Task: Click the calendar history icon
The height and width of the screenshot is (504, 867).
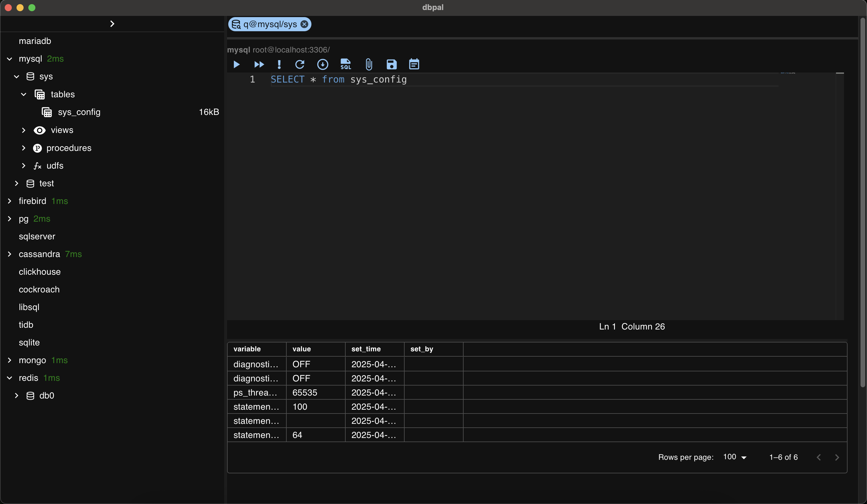Action: tap(414, 64)
